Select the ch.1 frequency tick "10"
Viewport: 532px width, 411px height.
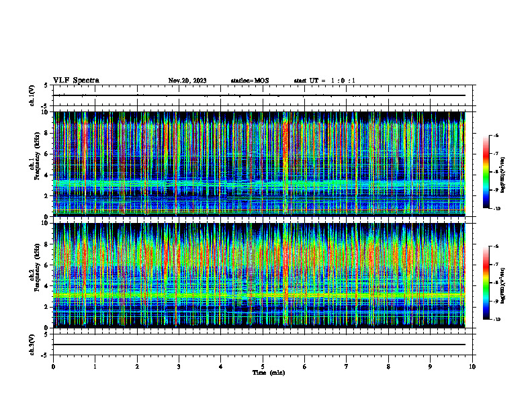click(46, 112)
